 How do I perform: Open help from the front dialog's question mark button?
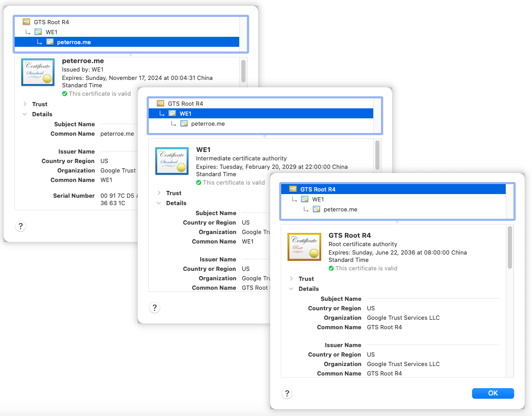coord(287,393)
